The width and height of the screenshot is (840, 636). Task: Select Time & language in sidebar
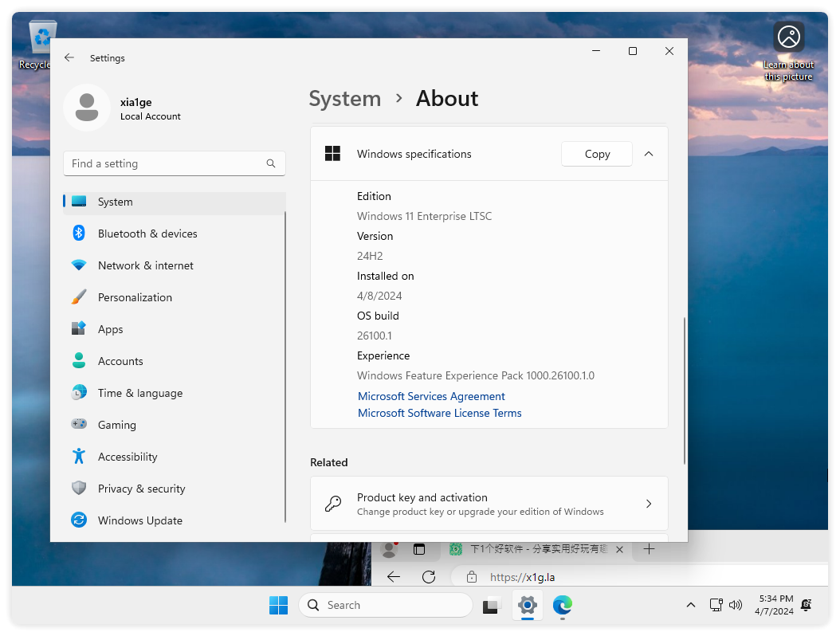[139, 393]
